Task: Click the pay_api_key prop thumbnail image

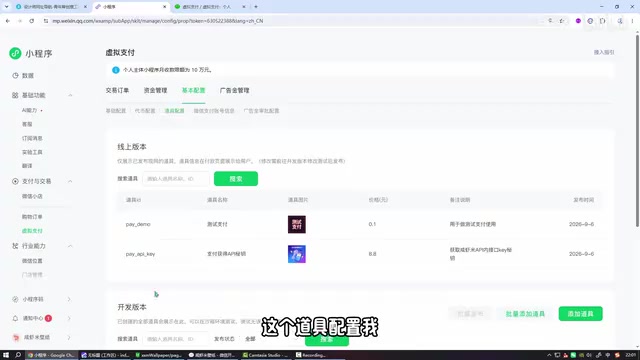Action: point(297,254)
